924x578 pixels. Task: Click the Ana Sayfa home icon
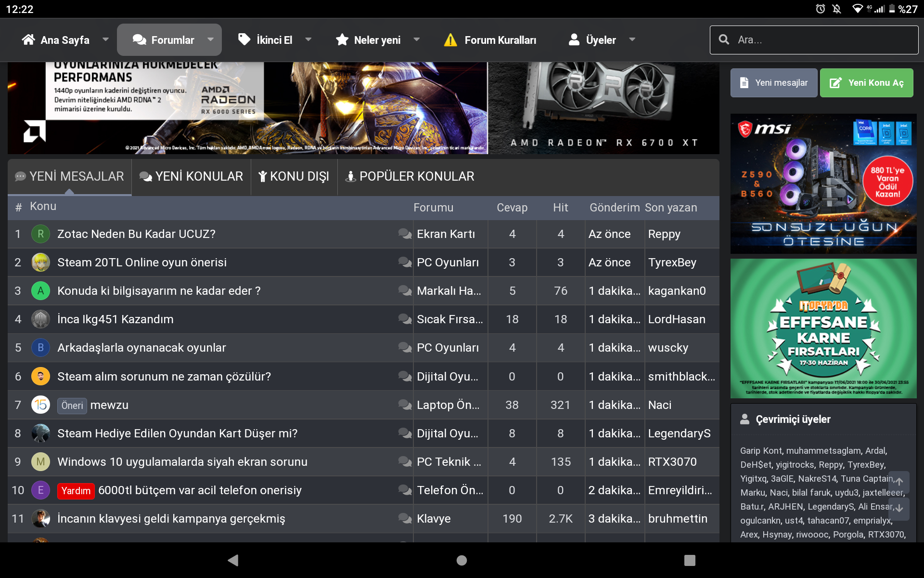[29, 39]
